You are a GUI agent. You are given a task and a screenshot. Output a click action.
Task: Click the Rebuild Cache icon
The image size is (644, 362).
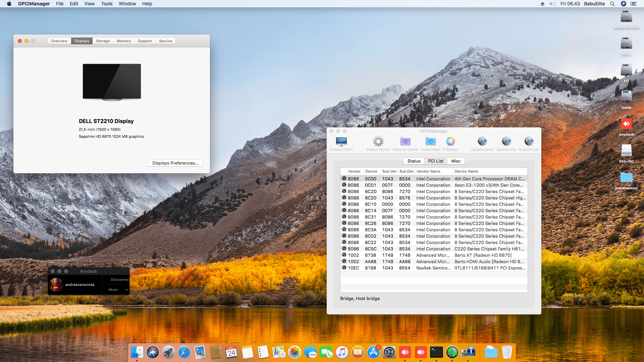pyautogui.click(x=405, y=142)
